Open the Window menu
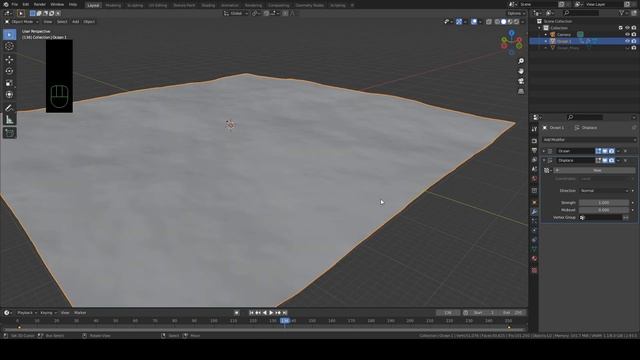 [57, 4]
